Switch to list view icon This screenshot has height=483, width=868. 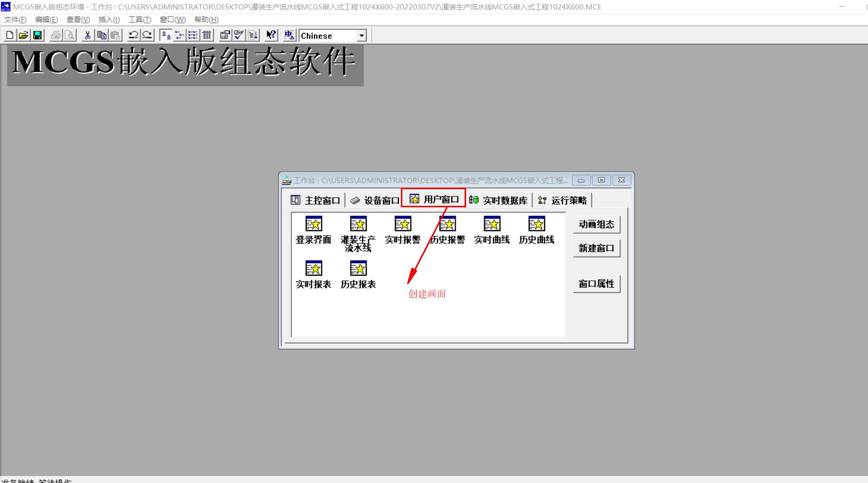[x=193, y=35]
